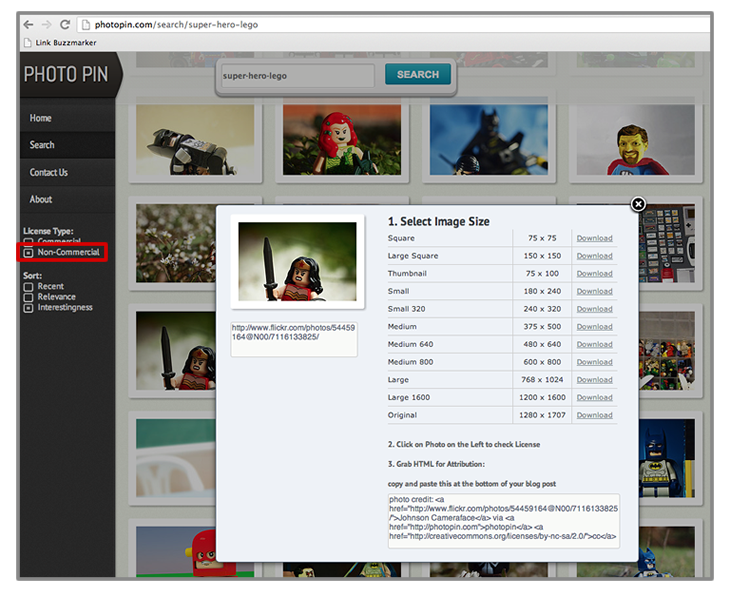
Task: Enable sorting by Relevance
Action: pyautogui.click(x=28, y=298)
